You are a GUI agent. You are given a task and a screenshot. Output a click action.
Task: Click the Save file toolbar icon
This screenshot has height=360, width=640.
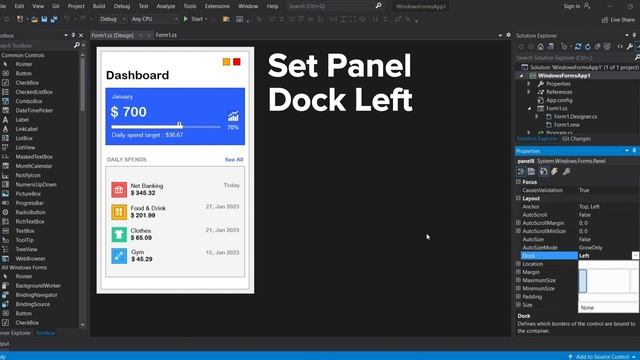coord(44,19)
